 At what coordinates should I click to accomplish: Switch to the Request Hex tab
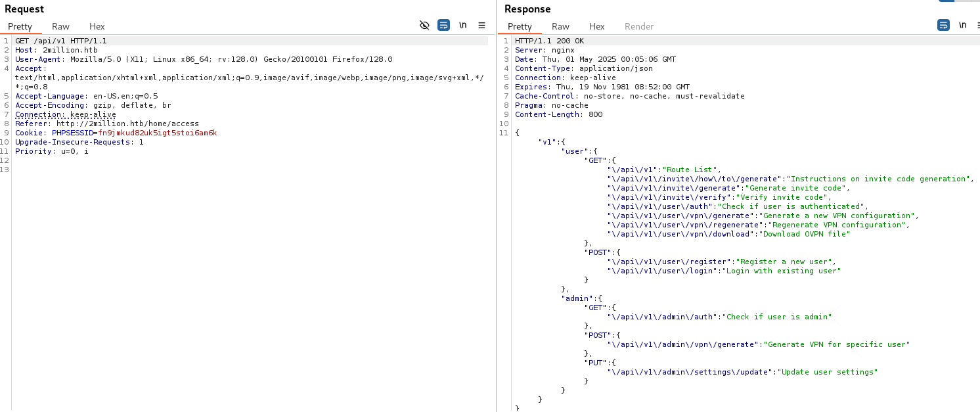[97, 26]
